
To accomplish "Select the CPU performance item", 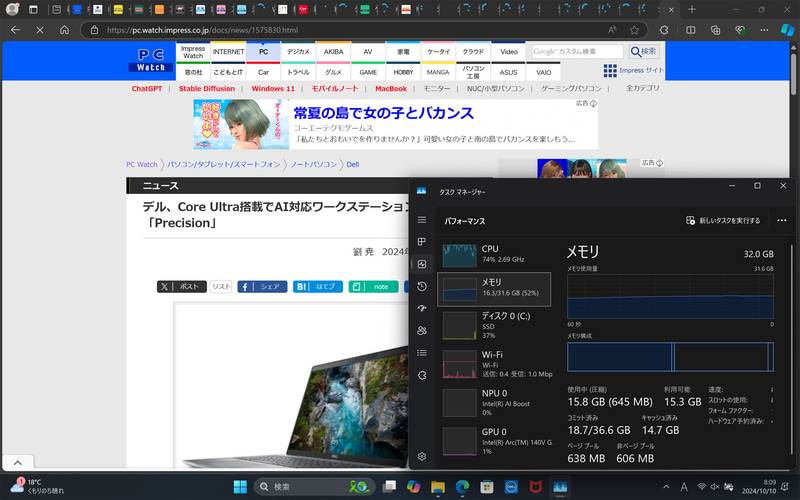I will pos(494,254).
